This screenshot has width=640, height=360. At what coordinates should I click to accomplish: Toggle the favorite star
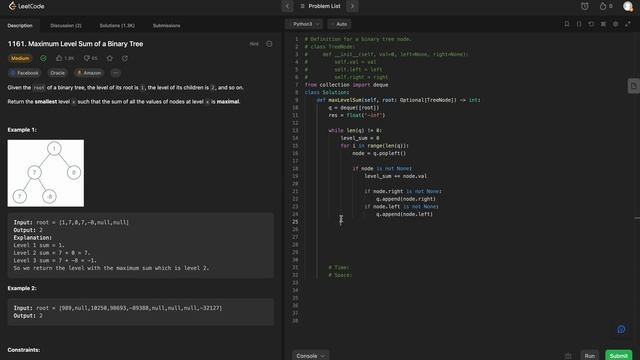click(x=109, y=58)
